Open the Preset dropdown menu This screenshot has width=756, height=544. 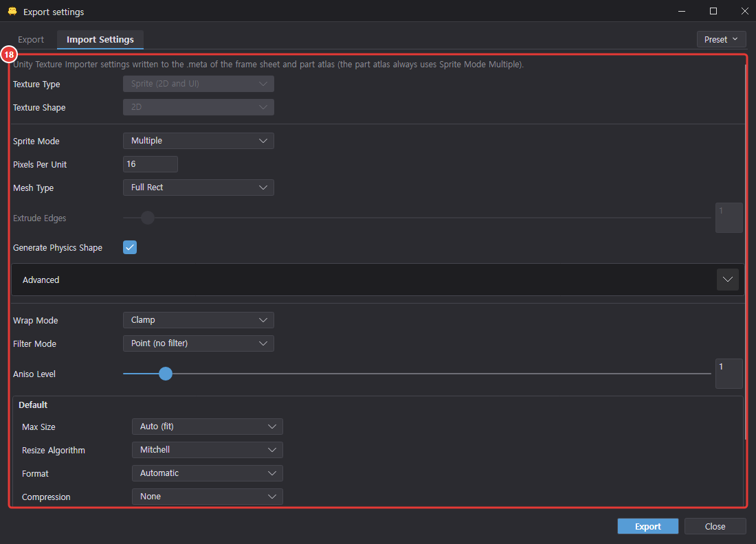coord(721,40)
